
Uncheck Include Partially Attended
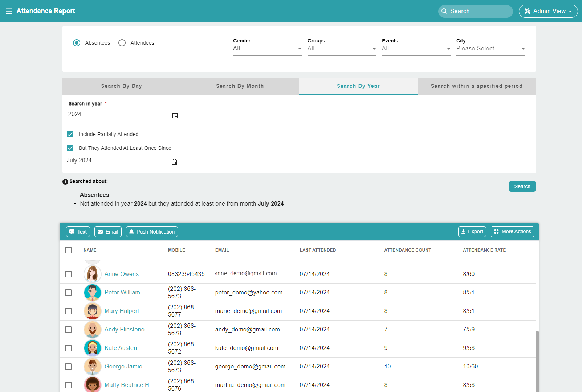(70, 134)
